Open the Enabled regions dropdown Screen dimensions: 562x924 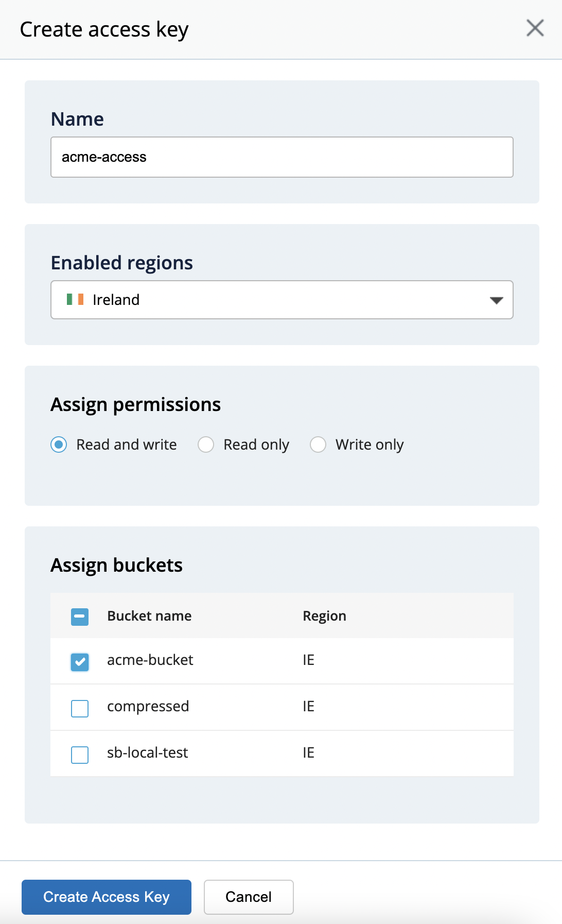click(x=282, y=300)
